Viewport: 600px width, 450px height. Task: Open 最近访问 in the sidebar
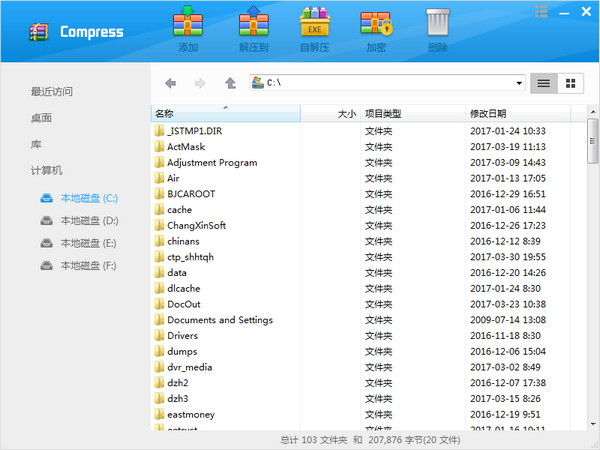tap(51, 92)
